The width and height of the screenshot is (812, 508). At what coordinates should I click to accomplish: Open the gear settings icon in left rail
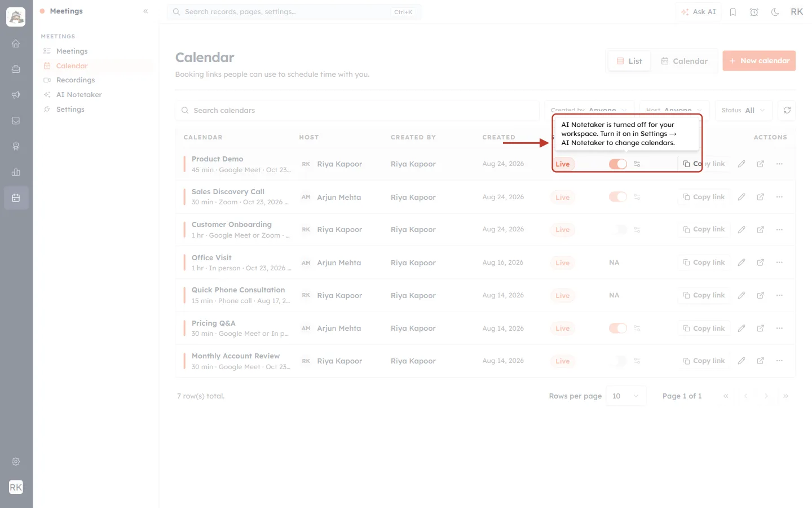click(16, 462)
